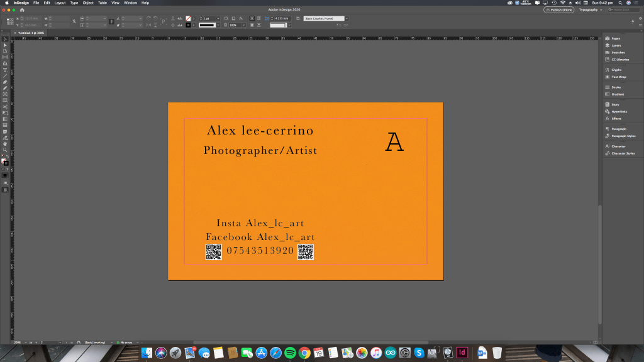Open the Object menu
Viewport: 644px width, 362px height.
[88, 3]
